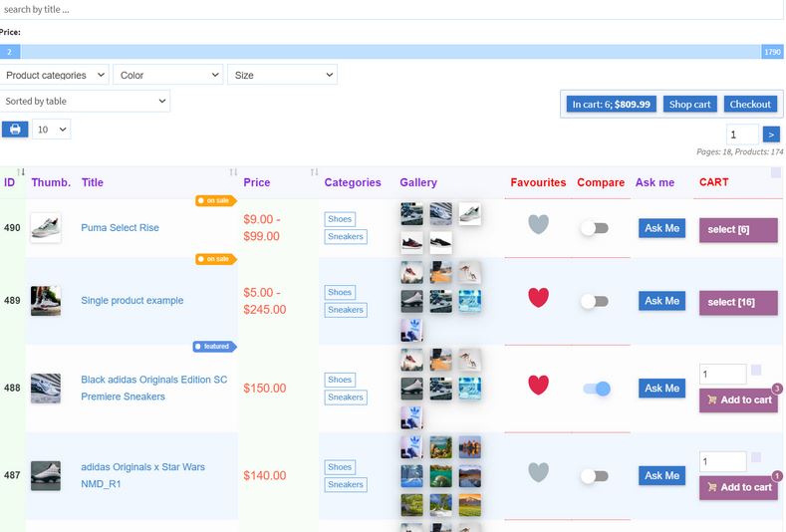Click the page number input showing 1

pyautogui.click(x=742, y=134)
